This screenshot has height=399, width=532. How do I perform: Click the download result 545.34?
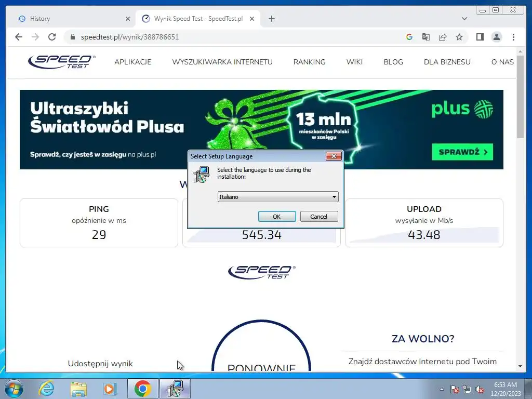click(262, 235)
